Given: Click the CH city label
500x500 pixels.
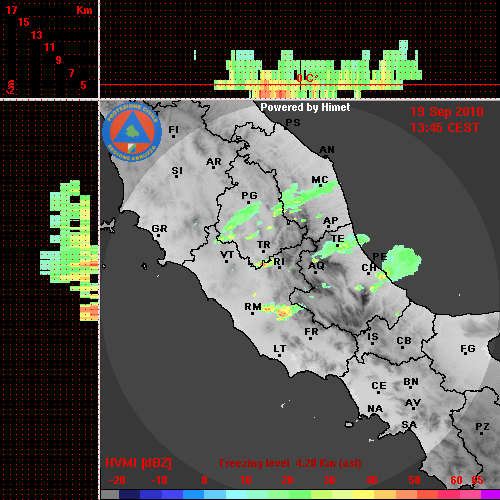Looking at the screenshot, I should 369,267.
